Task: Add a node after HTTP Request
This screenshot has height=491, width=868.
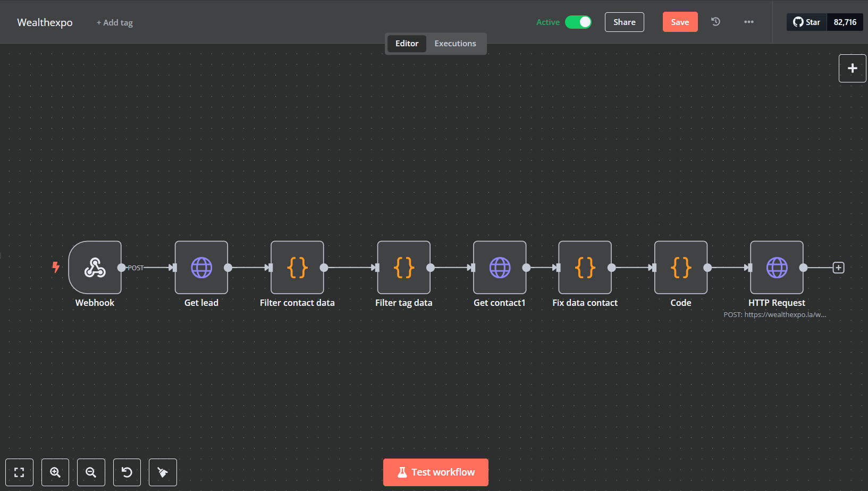Action: click(x=839, y=268)
